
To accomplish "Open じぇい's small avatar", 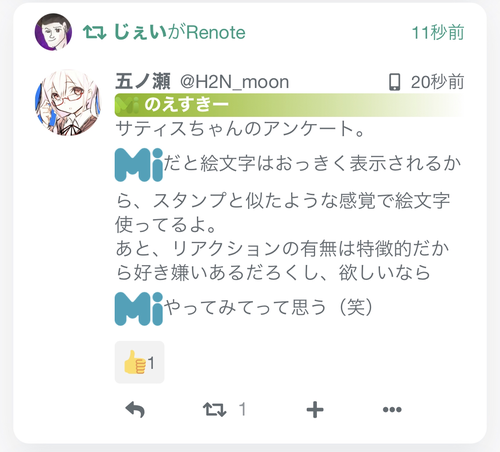I will pos(53,32).
